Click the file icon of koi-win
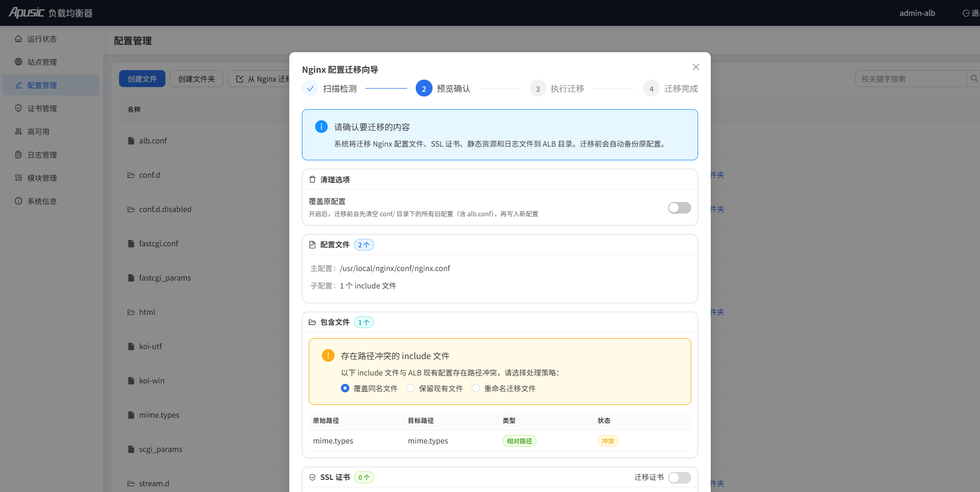This screenshot has width=980, height=492. click(x=131, y=381)
